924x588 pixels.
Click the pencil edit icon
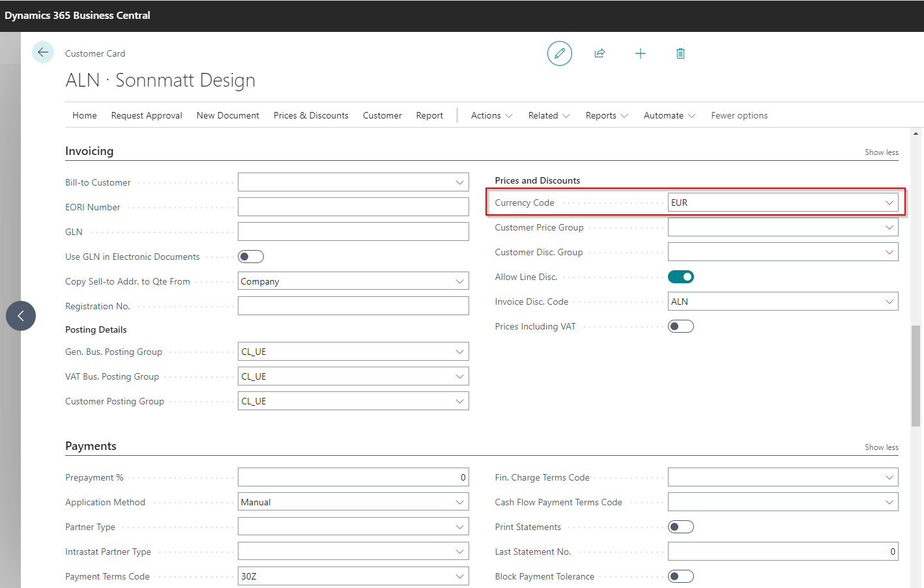pyautogui.click(x=560, y=53)
